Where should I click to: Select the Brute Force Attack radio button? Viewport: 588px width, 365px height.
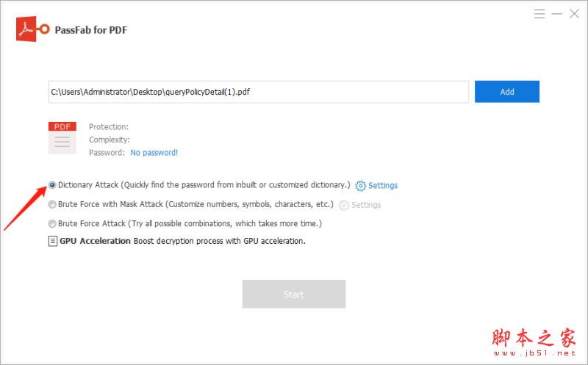[52, 224]
